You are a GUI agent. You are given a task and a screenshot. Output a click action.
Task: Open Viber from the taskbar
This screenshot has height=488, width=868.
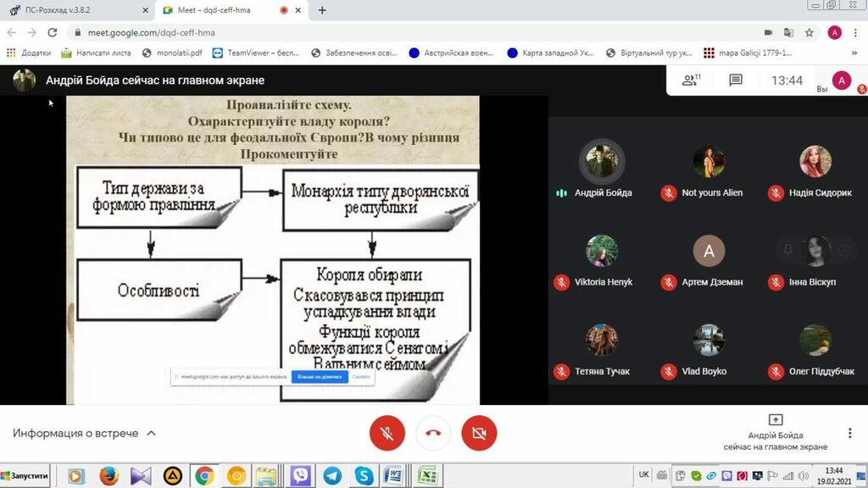coord(300,476)
